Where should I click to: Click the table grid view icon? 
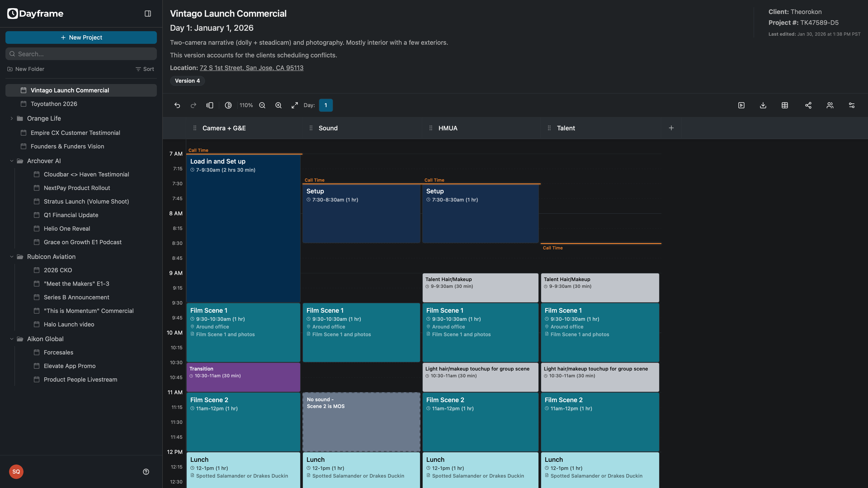(785, 106)
